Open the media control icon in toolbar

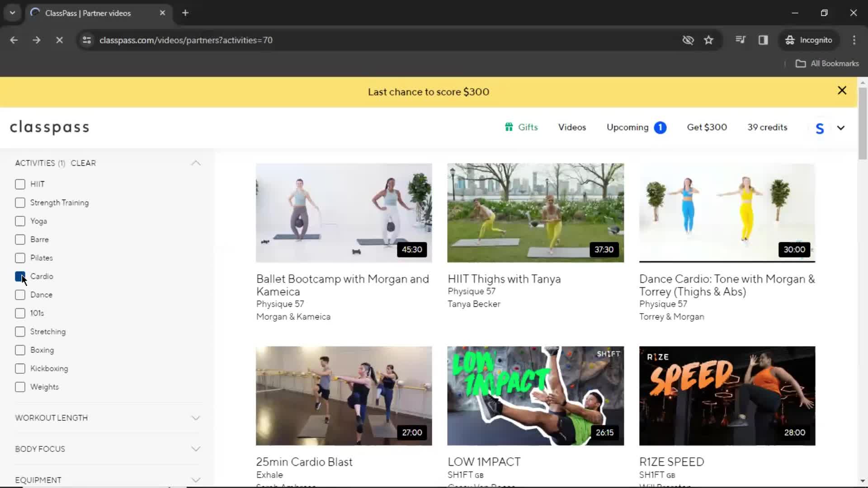pyautogui.click(x=740, y=40)
